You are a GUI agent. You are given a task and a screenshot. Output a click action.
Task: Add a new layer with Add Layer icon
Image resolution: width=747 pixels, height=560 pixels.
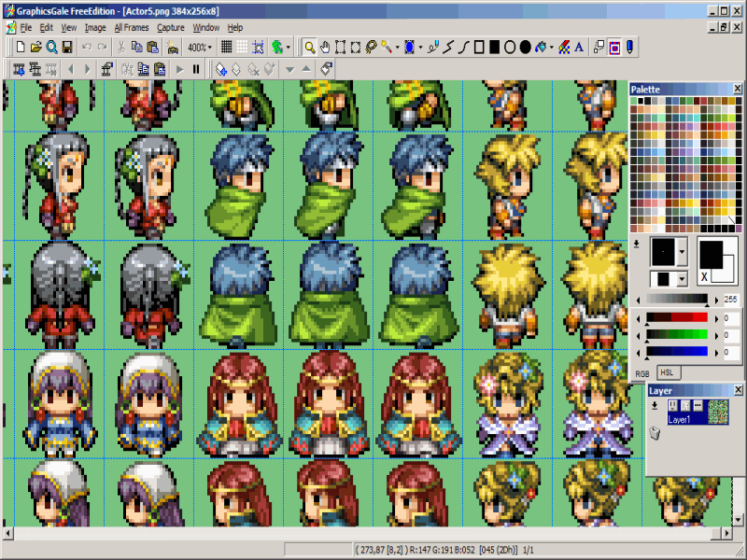(x=220, y=69)
